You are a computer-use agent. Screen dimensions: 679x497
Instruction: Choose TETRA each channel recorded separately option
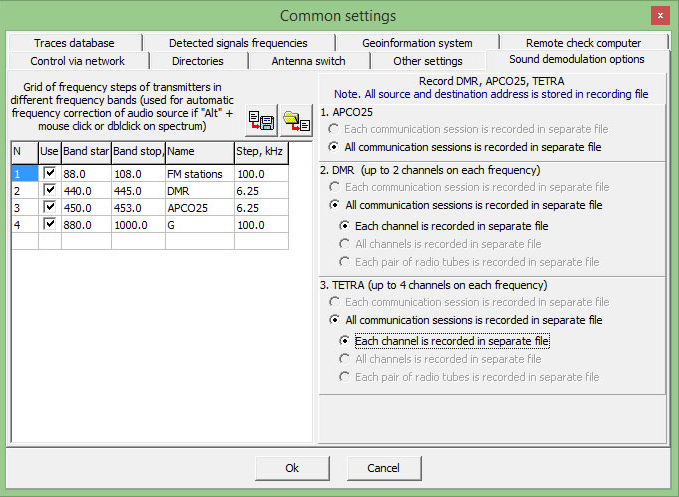tap(345, 341)
